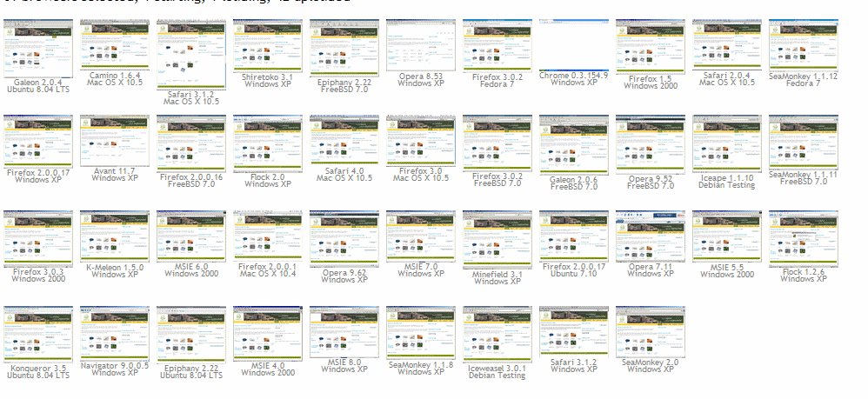Open the Minefield 3.1 screenshot thumbnail
Screen dimensions: 868x399
(497, 240)
